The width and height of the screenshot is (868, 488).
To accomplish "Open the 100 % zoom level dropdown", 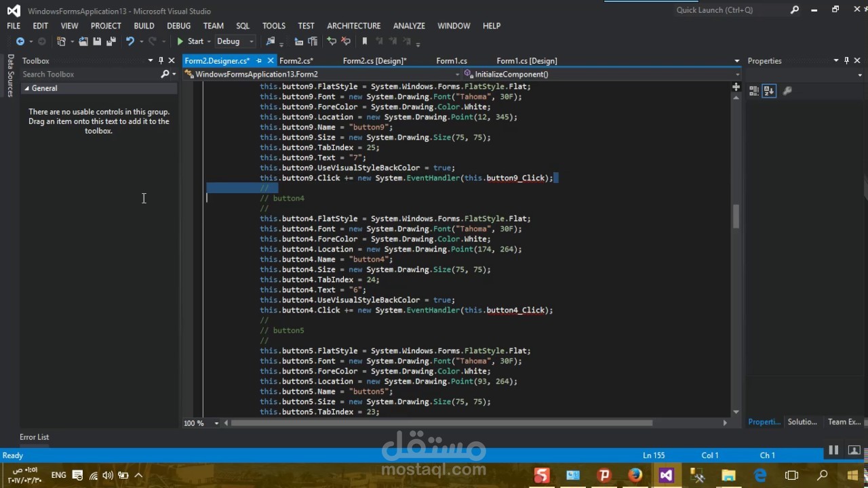I will point(216,423).
